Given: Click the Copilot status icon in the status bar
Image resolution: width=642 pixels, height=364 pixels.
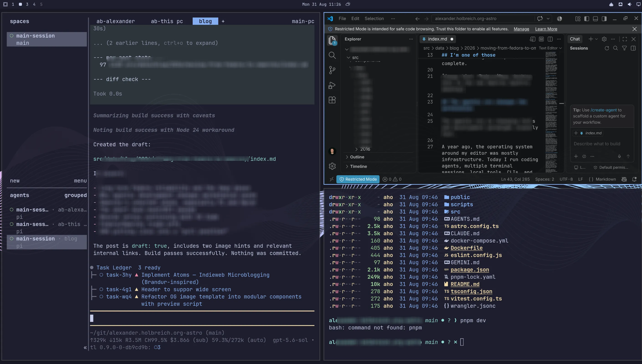Looking at the screenshot, I should (x=624, y=179).
